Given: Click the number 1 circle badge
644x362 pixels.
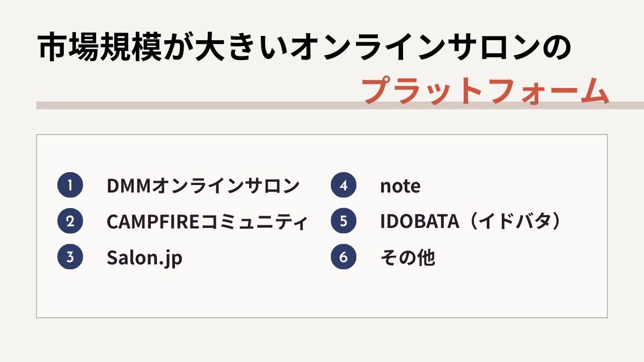Looking at the screenshot, I should coord(70,186).
